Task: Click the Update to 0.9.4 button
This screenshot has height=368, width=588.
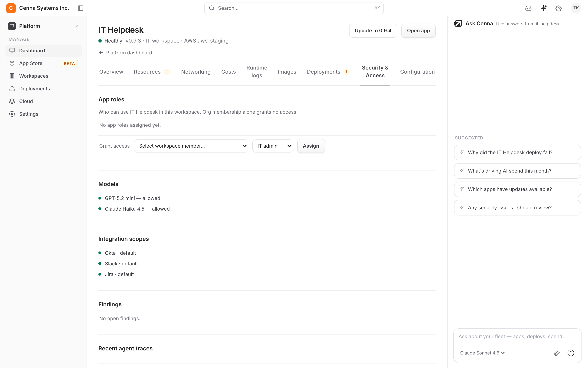Action: coord(373,31)
